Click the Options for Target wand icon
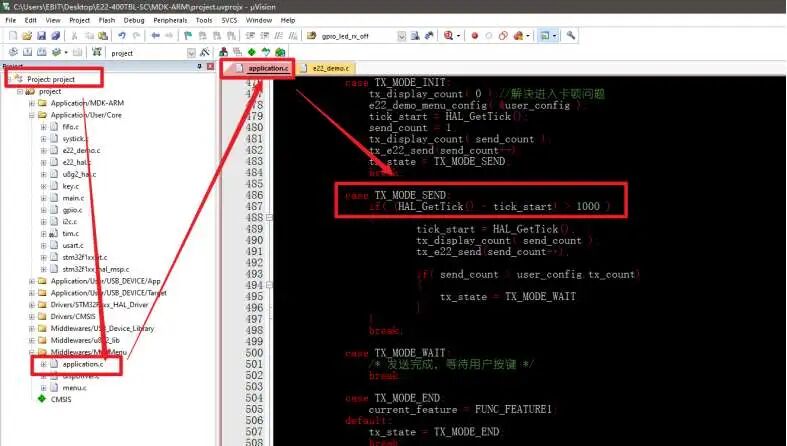The image size is (787, 446). coord(204,52)
